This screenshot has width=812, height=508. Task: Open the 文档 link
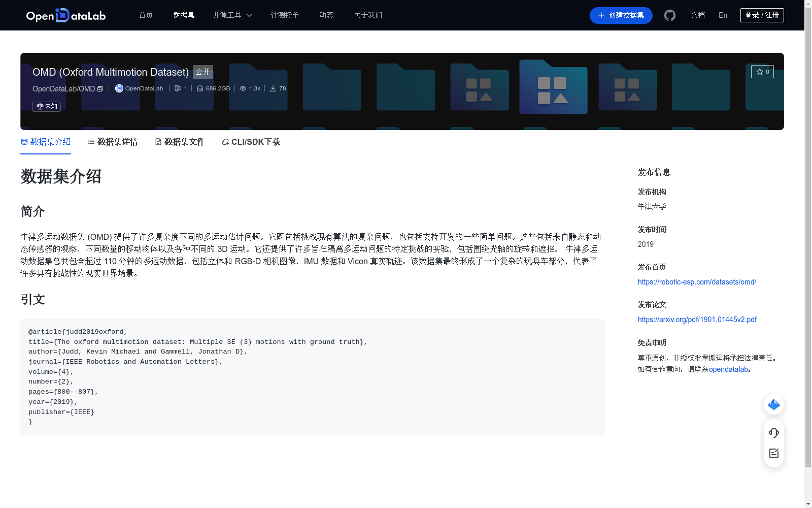tap(698, 15)
